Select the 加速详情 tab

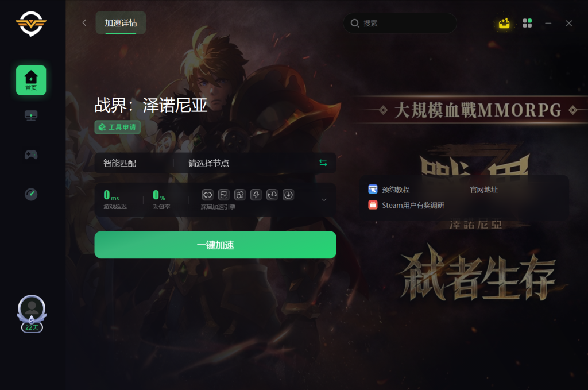point(121,23)
